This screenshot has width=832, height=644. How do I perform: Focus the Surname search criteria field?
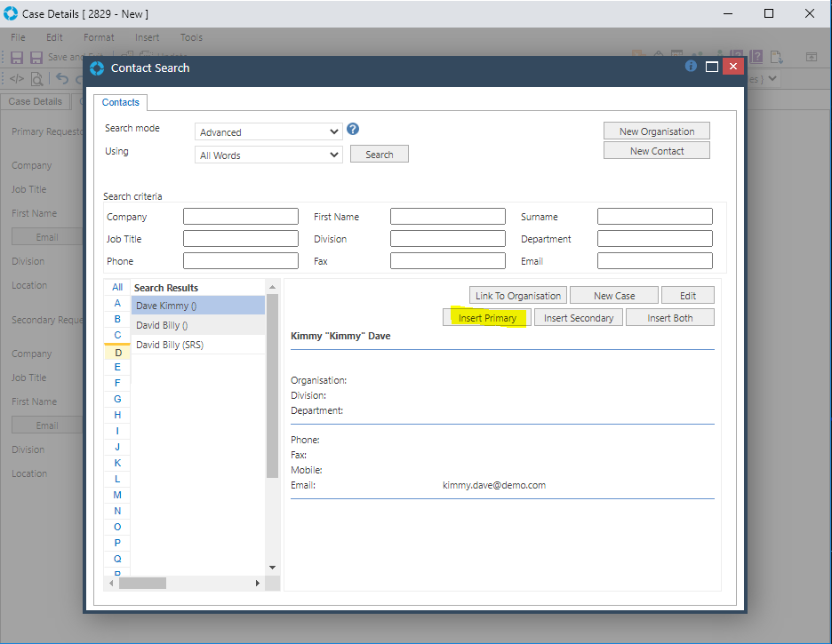tap(655, 216)
